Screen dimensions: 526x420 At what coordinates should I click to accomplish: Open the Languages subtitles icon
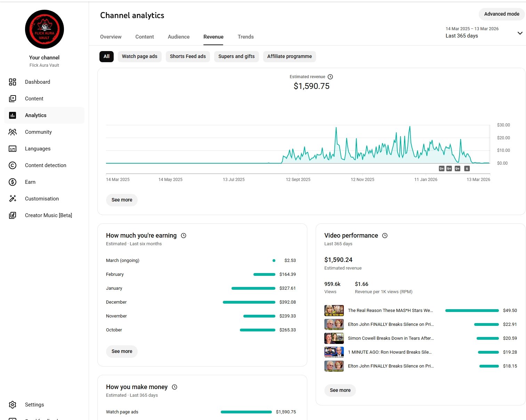pyautogui.click(x=13, y=149)
